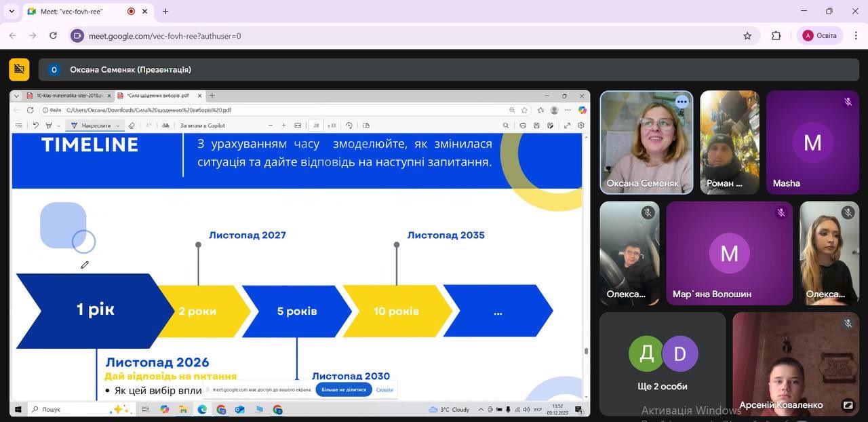The image size is (868, 422).
Task: Open PDF search magnifier icon
Action: coord(506,126)
